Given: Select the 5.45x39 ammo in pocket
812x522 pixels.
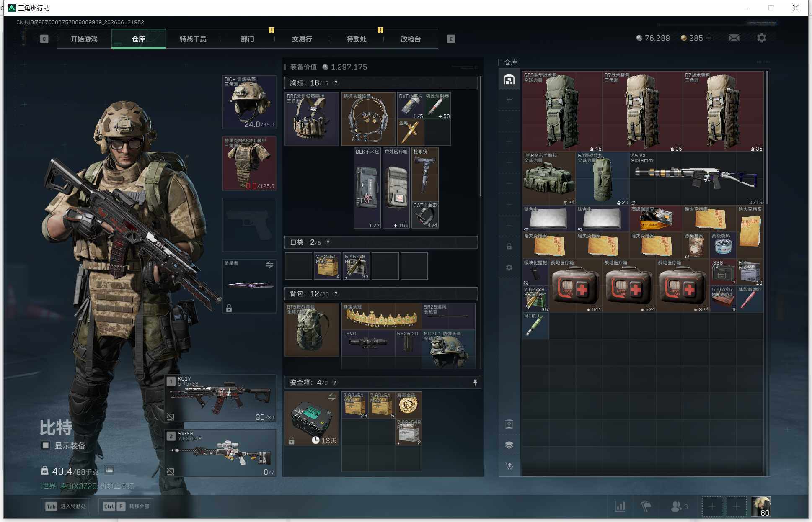Looking at the screenshot, I should (357, 266).
